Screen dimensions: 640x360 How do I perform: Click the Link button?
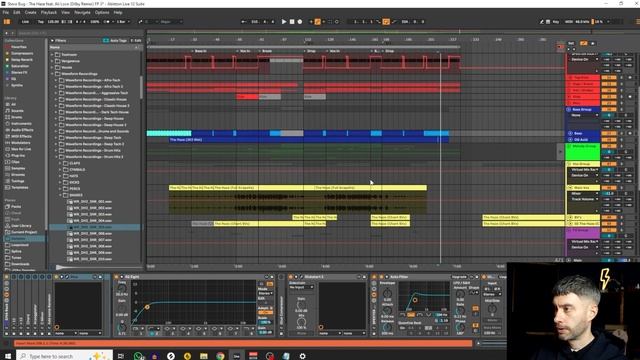(x=25, y=22)
